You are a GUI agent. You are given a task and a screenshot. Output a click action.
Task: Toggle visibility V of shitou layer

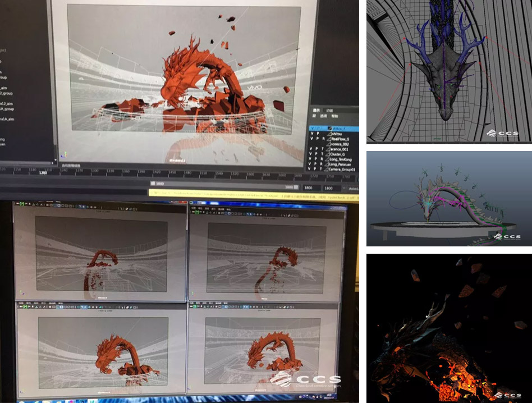(x=312, y=134)
